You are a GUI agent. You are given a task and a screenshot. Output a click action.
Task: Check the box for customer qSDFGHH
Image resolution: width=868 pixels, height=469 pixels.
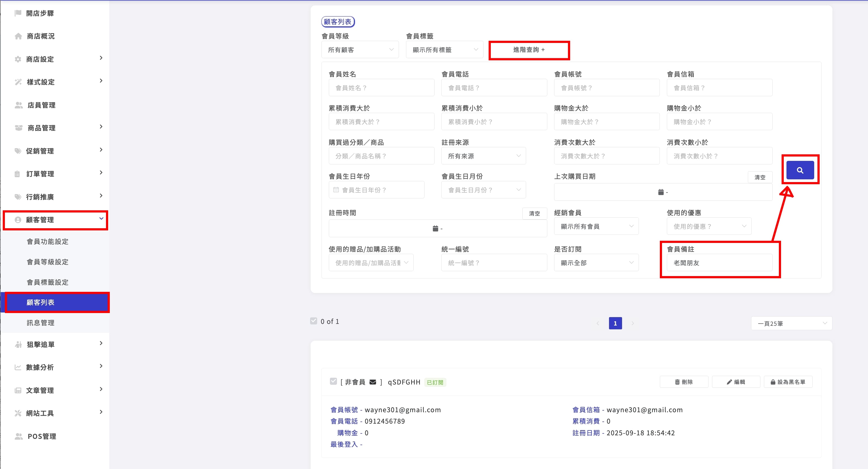(333, 382)
